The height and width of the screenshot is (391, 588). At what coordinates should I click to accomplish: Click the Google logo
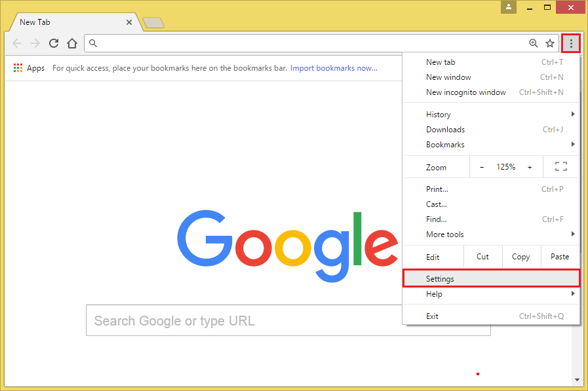288,246
